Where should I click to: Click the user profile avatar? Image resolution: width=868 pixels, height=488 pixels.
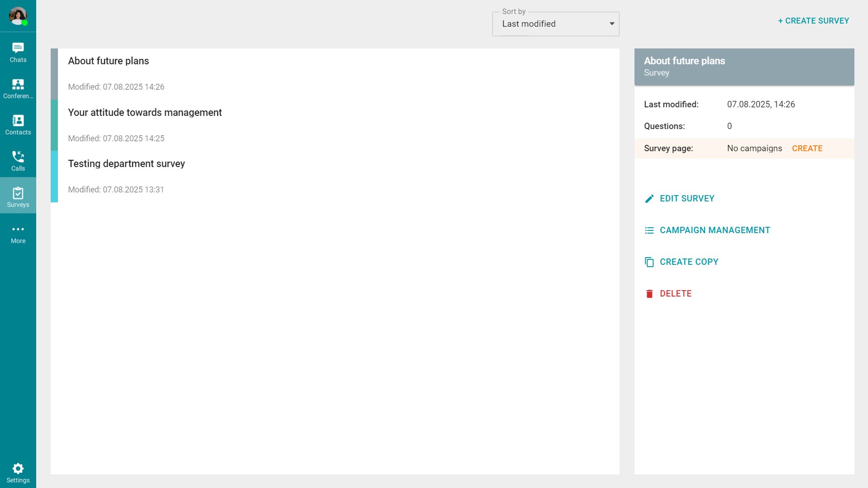point(18,16)
